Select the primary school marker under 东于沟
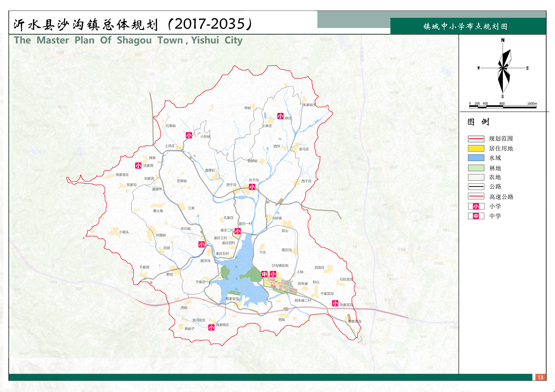 pos(252,187)
